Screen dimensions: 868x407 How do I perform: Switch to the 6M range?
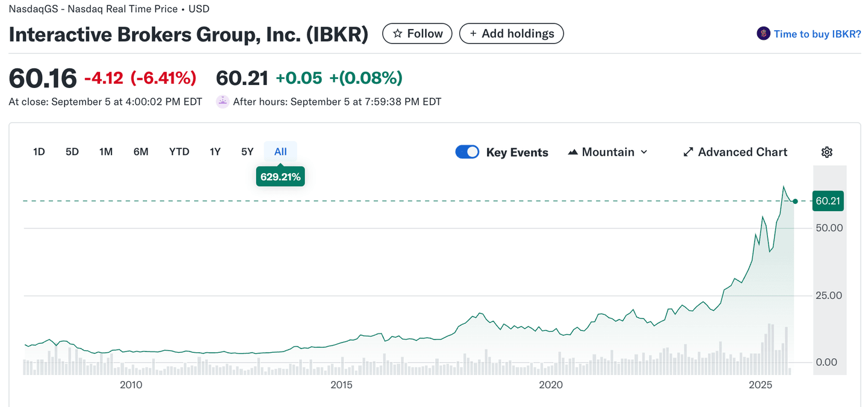point(141,152)
